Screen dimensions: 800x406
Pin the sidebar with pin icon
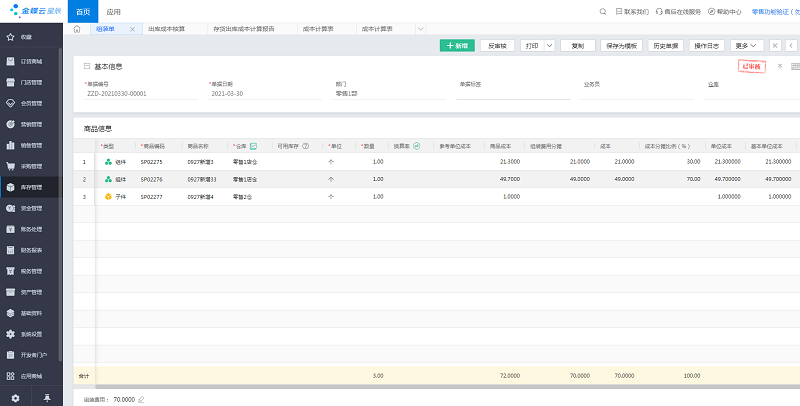coord(46,398)
